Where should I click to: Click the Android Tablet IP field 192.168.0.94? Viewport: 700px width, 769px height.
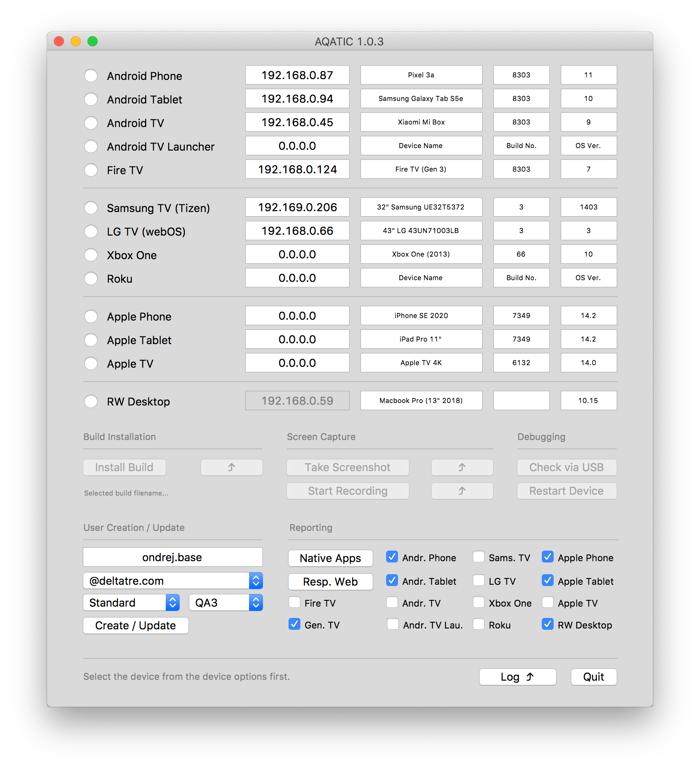[x=297, y=98]
